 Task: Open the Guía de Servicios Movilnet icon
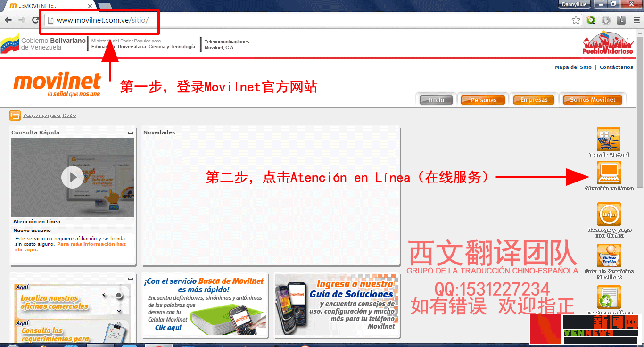[x=609, y=256]
